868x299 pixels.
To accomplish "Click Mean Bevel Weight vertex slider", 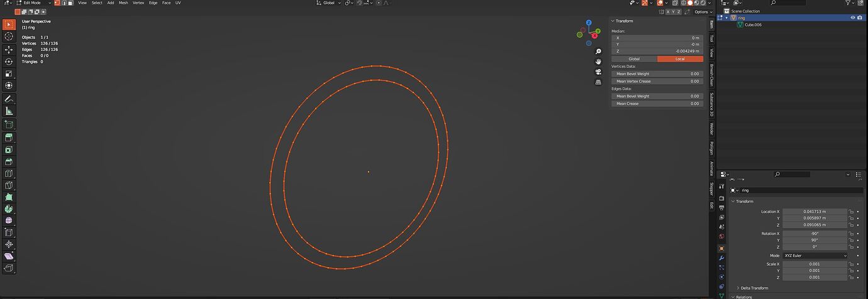I will click(657, 73).
